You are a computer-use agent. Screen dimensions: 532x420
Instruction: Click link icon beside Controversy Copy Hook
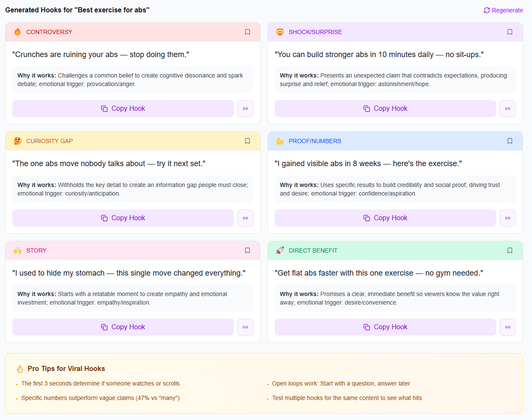tap(245, 109)
